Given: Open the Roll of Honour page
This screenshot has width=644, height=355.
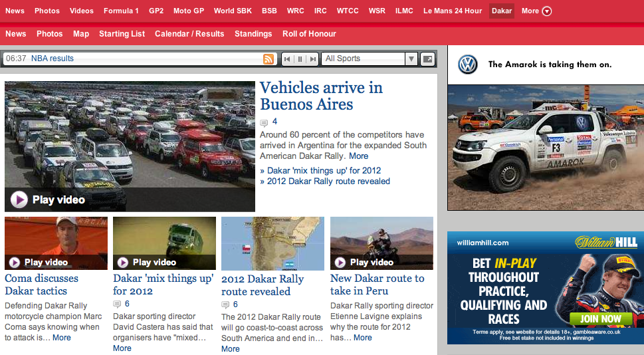Looking at the screenshot, I should (309, 34).
